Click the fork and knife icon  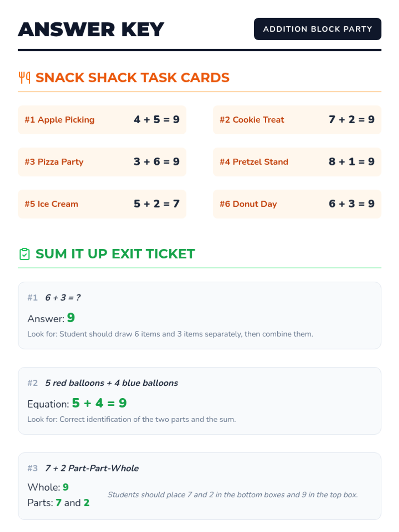pyautogui.click(x=24, y=77)
